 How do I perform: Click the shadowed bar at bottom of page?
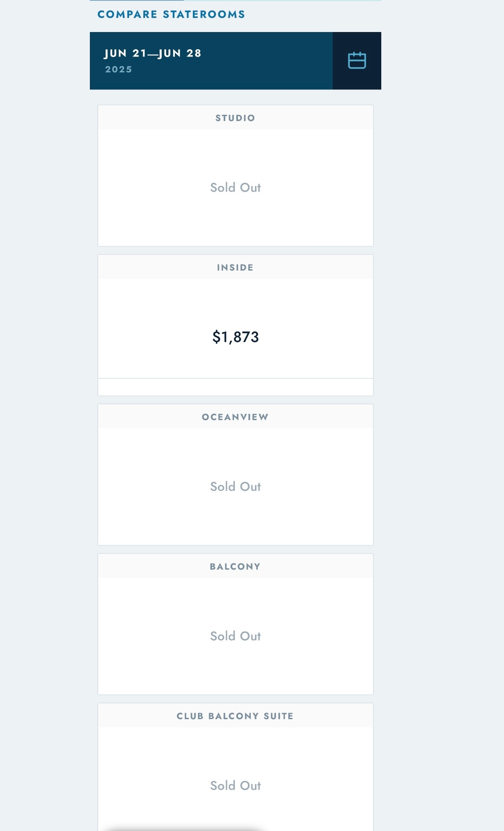click(x=184, y=828)
